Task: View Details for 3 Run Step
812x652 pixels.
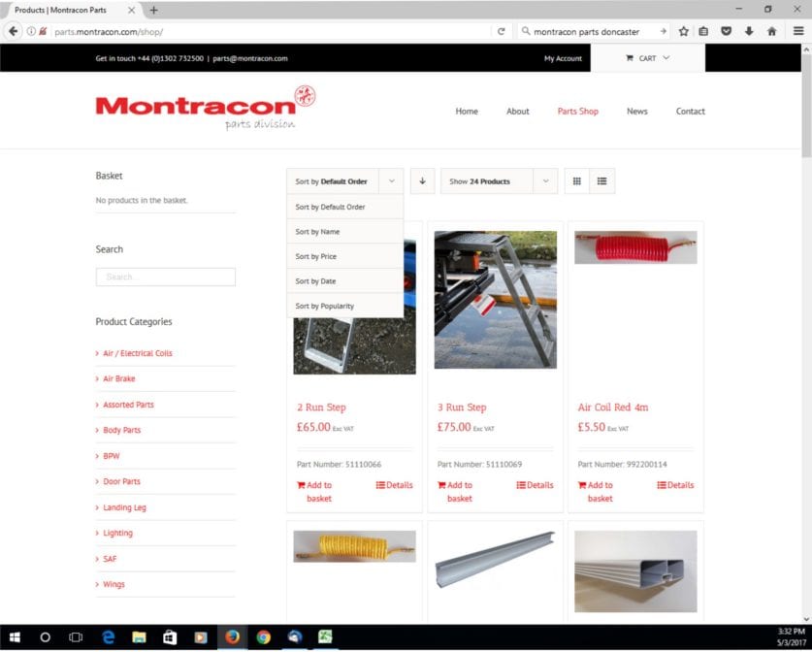Action: pos(535,485)
